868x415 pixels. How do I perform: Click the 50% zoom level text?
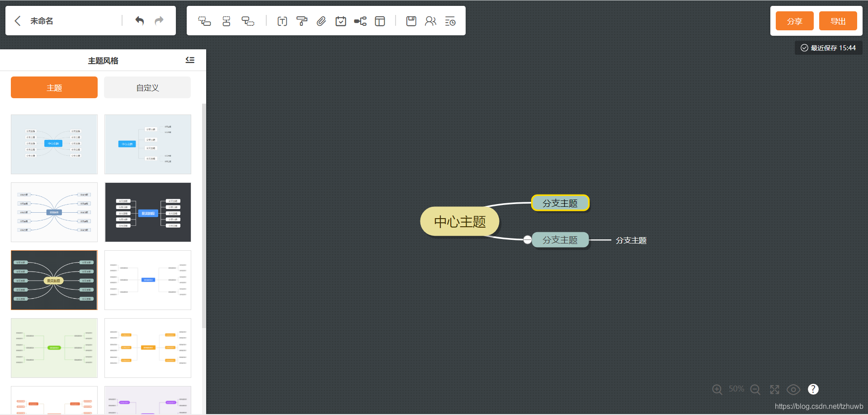736,389
